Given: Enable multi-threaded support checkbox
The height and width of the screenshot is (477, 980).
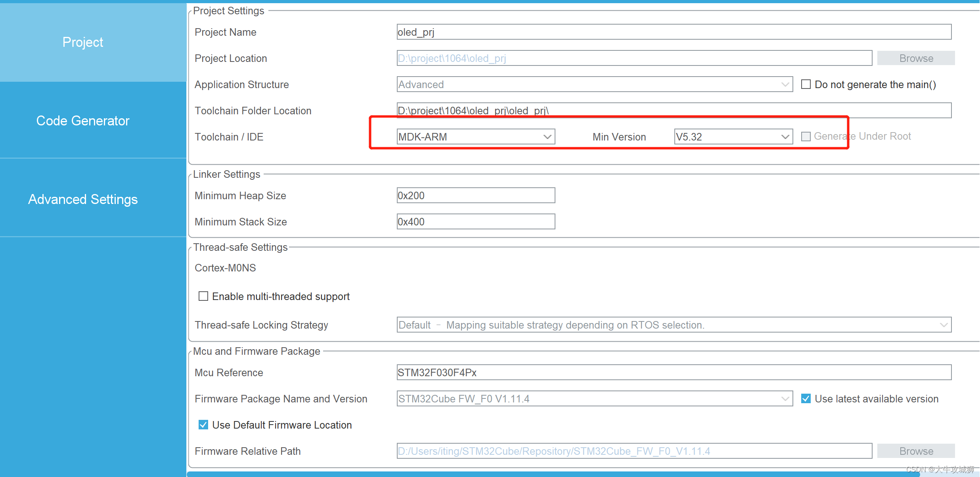Looking at the screenshot, I should click(203, 296).
